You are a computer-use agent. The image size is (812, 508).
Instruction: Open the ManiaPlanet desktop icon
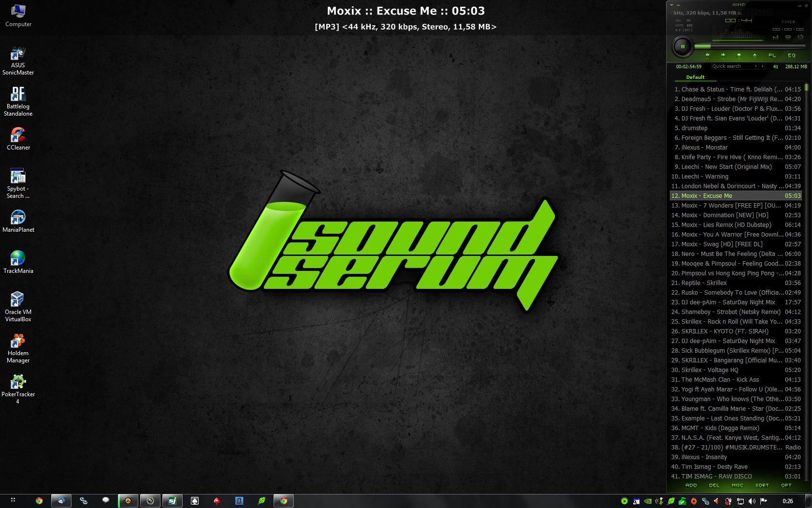tap(18, 221)
